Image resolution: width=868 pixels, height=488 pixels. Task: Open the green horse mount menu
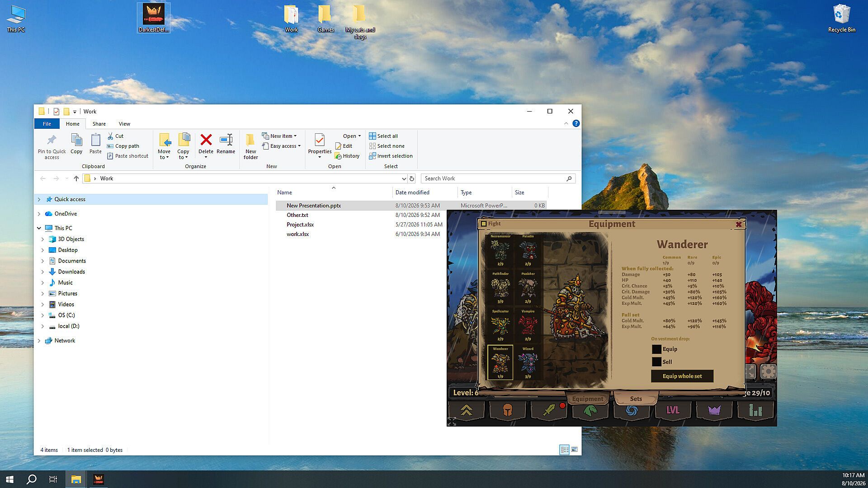pos(590,410)
